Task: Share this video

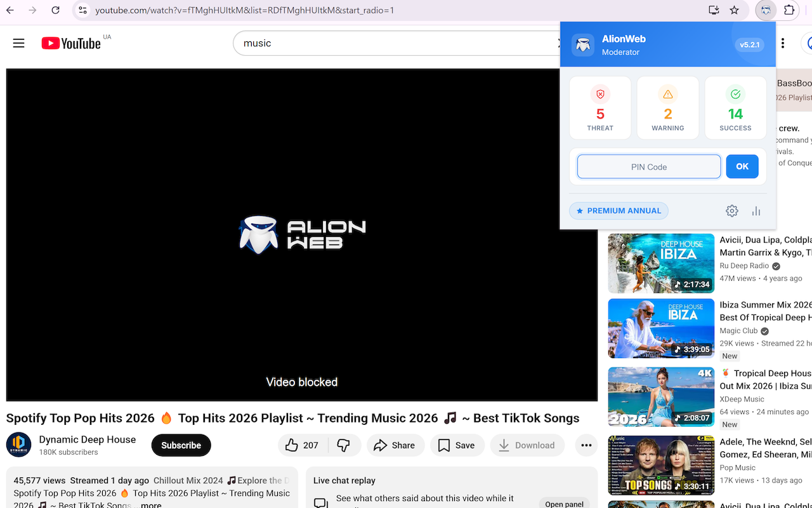Action: 395,445
